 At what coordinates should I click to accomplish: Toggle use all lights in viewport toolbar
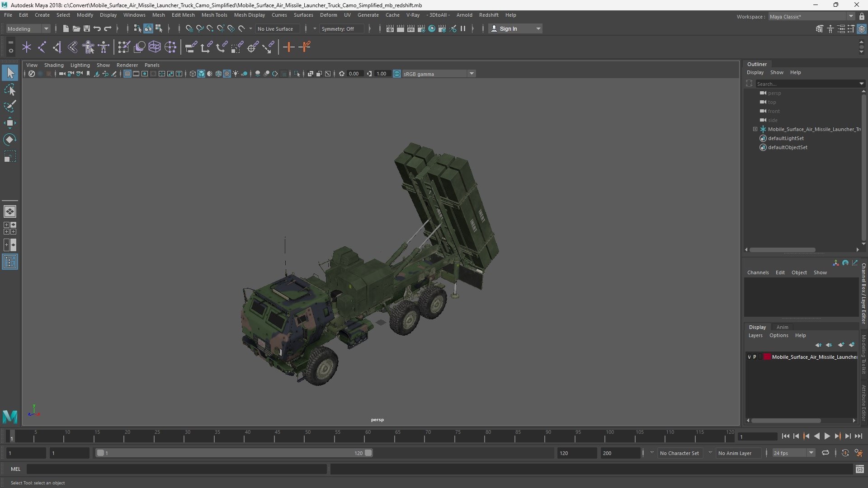point(236,74)
